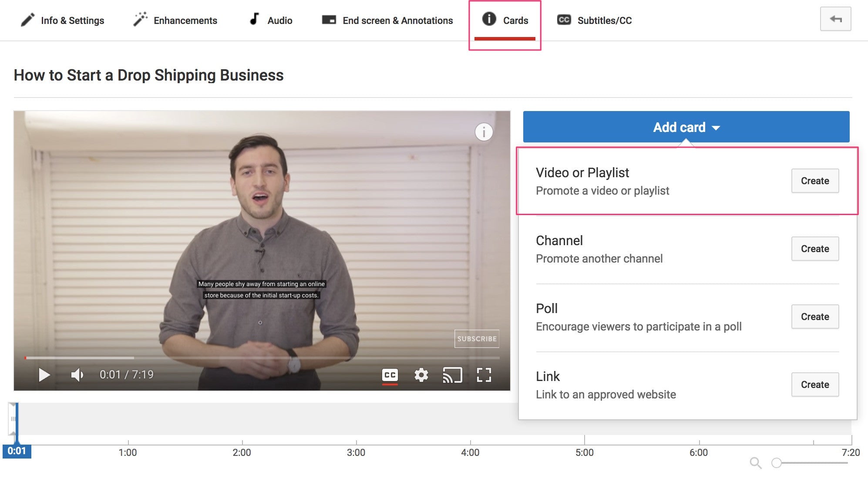Create a Video or Playlist card
This screenshot has height=489, width=868.
point(815,181)
